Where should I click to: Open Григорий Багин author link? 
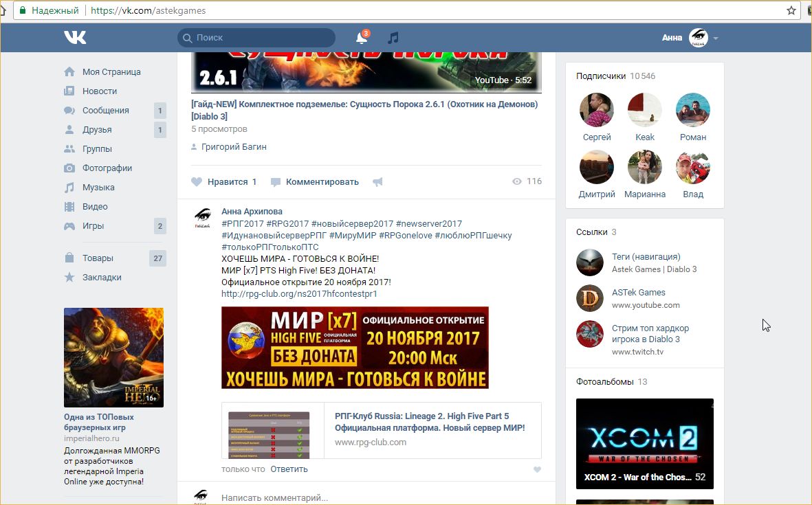click(x=234, y=147)
